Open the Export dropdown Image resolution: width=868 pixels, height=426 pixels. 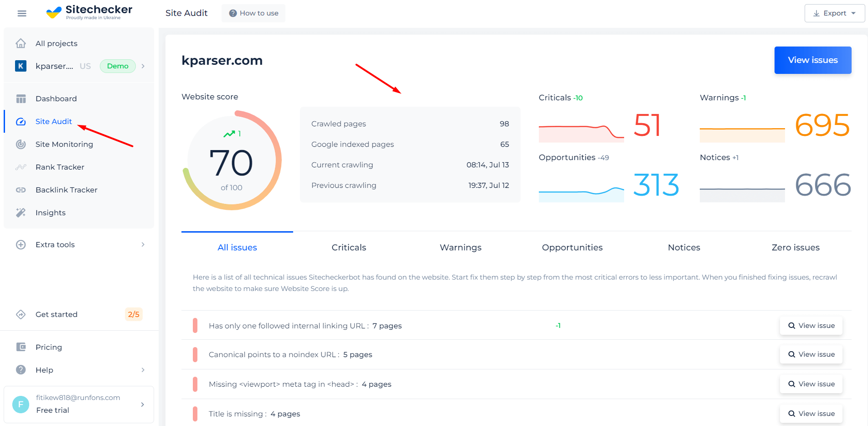(834, 13)
